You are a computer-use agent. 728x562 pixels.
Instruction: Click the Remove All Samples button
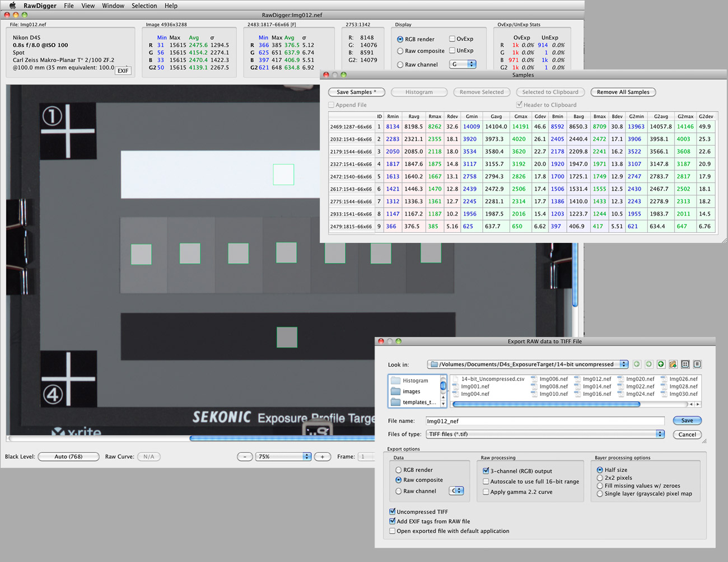(623, 92)
